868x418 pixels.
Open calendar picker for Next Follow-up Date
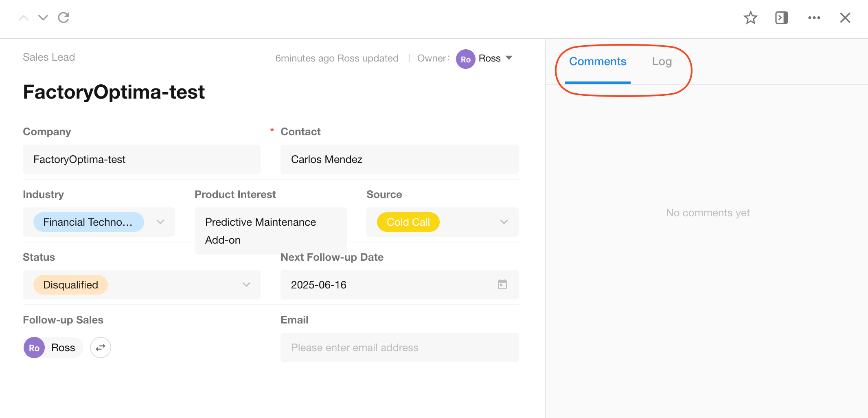(502, 284)
